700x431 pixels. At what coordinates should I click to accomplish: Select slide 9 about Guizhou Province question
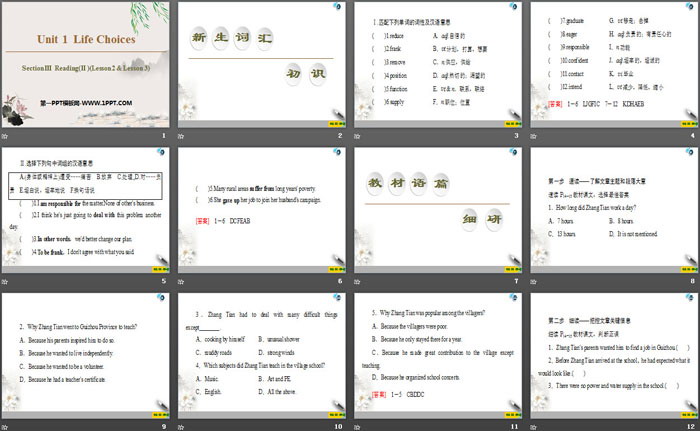click(86, 356)
